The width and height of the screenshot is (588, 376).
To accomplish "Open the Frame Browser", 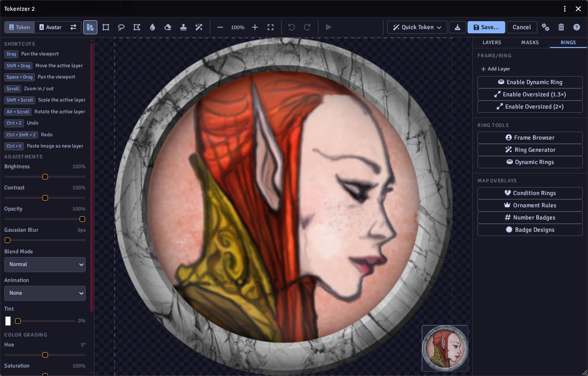I will 530,138.
